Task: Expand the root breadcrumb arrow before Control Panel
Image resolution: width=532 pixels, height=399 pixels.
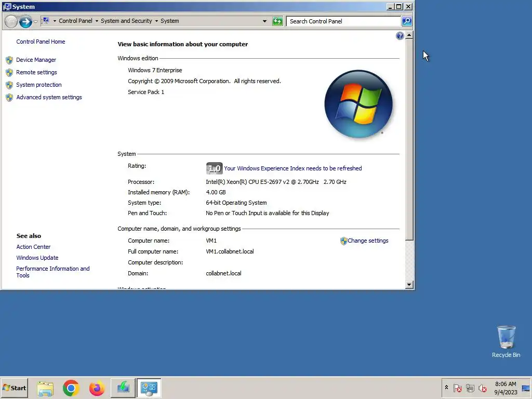Action: click(x=55, y=21)
